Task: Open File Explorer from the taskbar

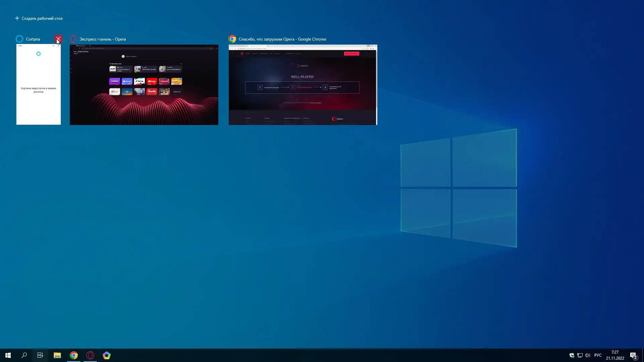Action: coord(57,355)
